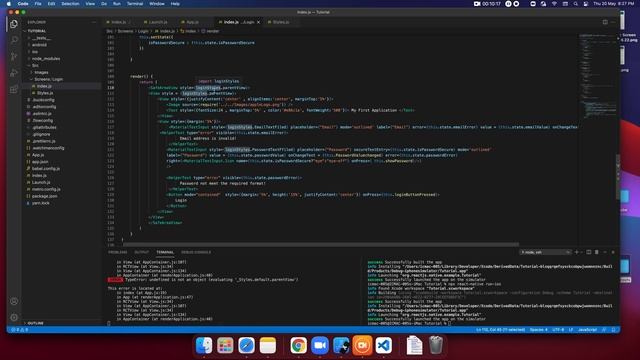
Task: Open the Extensions view
Action: (14, 89)
